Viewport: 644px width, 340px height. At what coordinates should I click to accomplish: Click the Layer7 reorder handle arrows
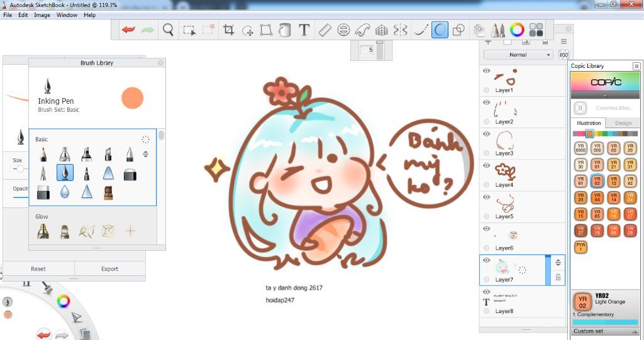558,263
